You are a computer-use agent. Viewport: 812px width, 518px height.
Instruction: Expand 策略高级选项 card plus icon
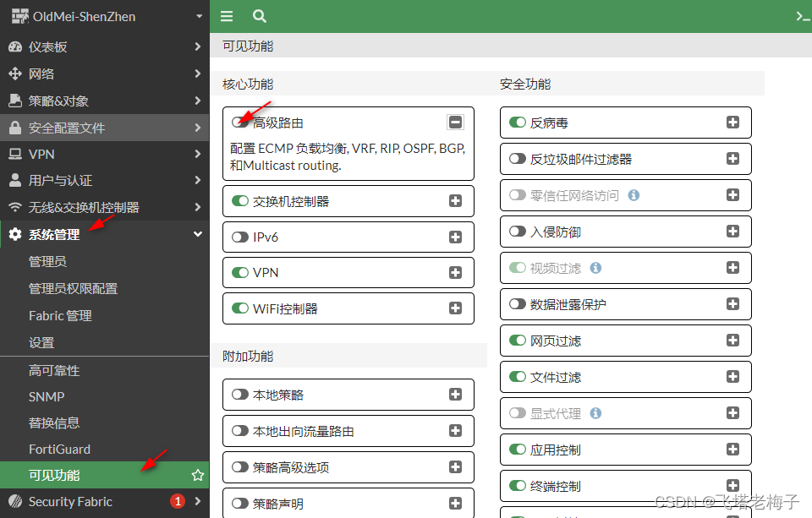click(455, 466)
